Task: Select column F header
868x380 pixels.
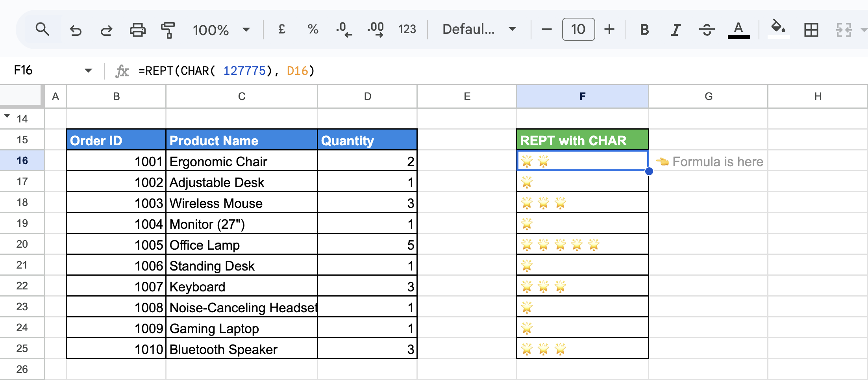Action: (x=583, y=96)
